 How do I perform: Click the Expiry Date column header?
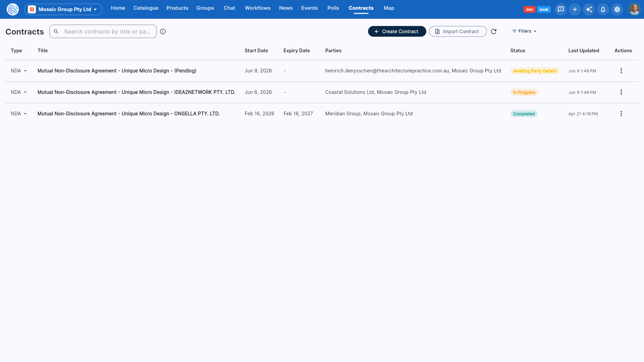pyautogui.click(x=297, y=51)
